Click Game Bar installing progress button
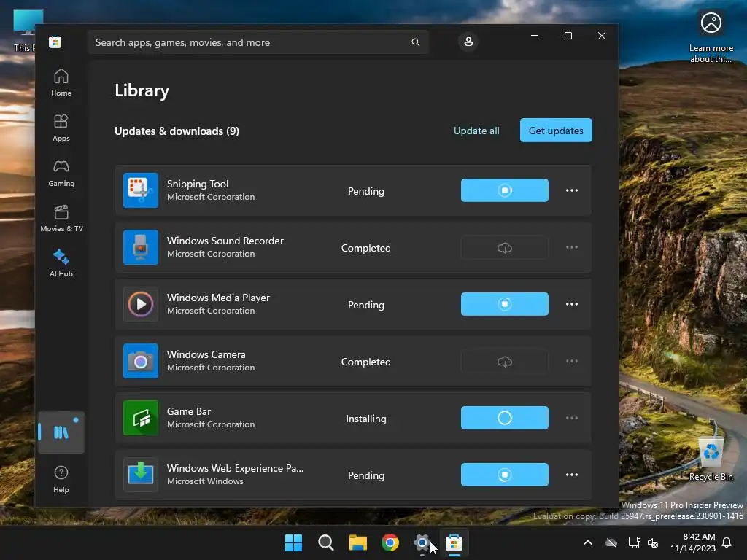This screenshot has height=560, width=747. [505, 418]
